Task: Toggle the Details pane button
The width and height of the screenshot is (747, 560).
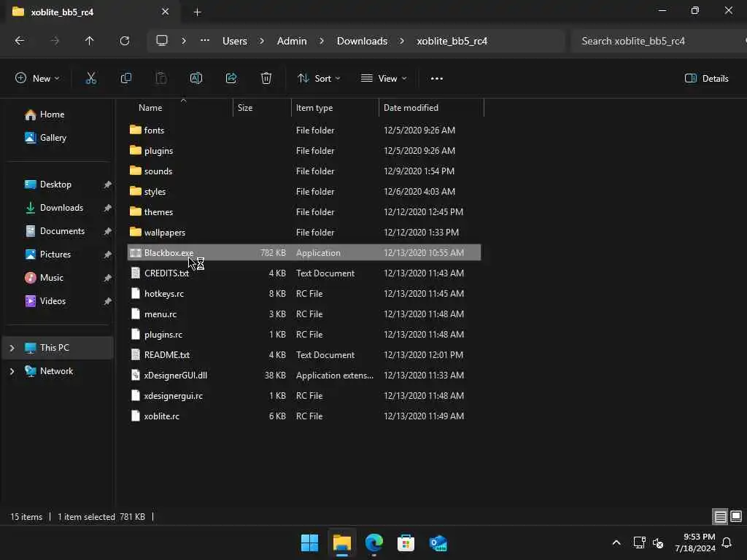Action: pyautogui.click(x=706, y=79)
